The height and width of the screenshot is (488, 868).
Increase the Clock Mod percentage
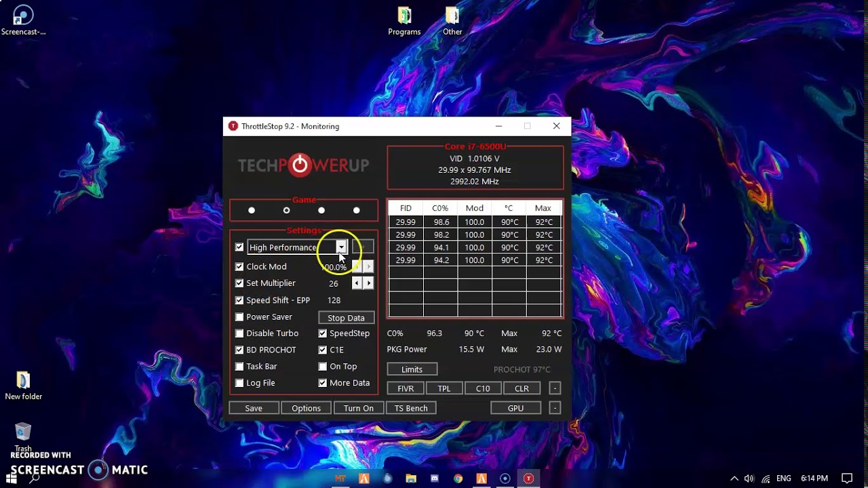click(368, 266)
